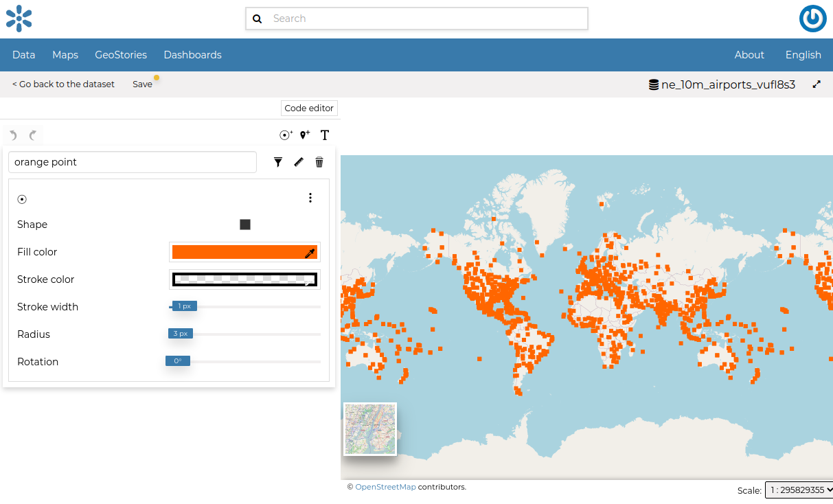
Task: Click the Stroke color swatch
Action: pos(244,279)
